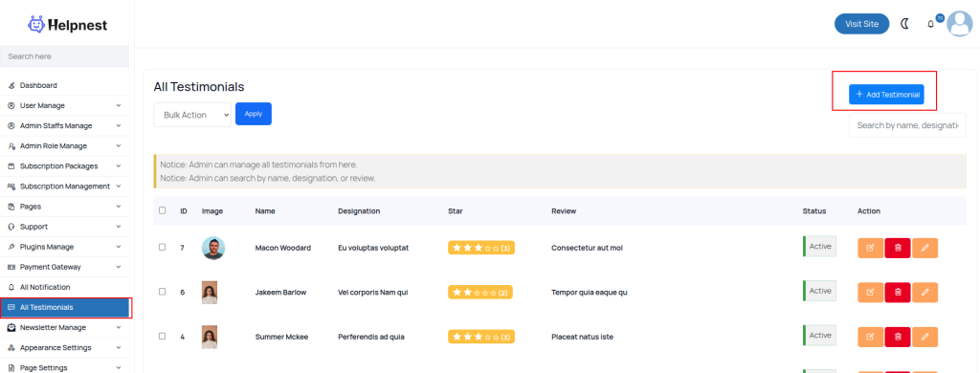Click designation 'Perferendis ad quia'
The height and width of the screenshot is (373, 980).
click(371, 337)
